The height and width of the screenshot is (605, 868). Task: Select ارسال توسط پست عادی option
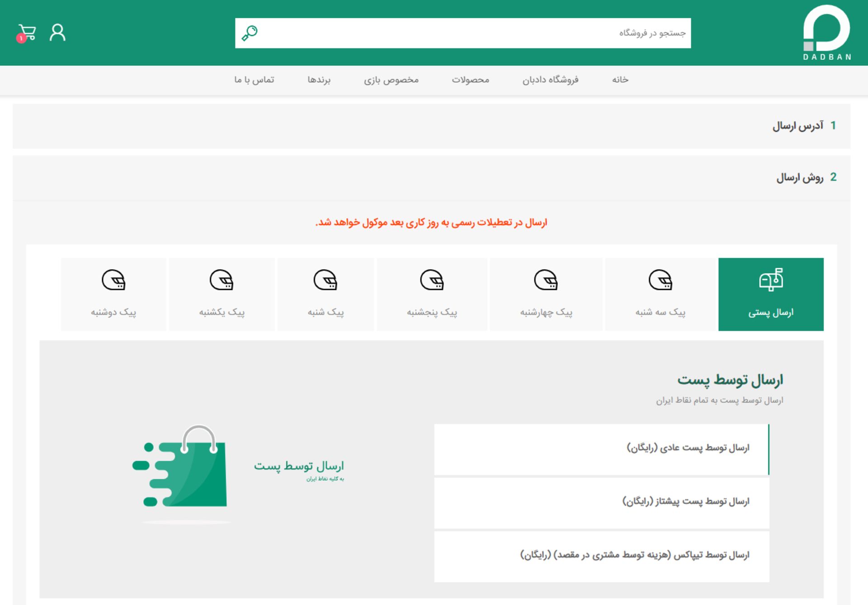coord(601,449)
